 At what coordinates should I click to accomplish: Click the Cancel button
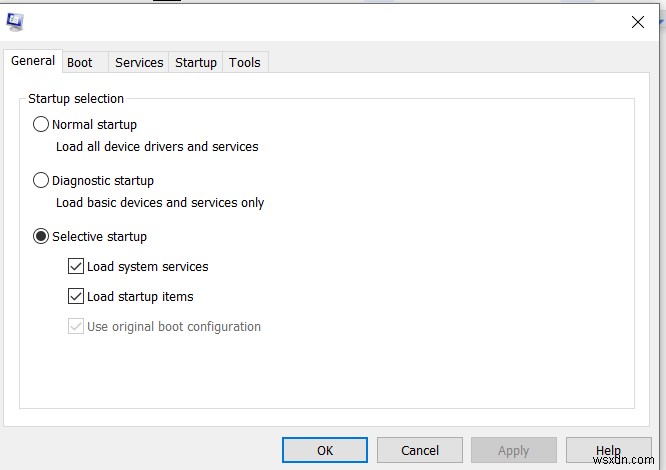[420, 450]
